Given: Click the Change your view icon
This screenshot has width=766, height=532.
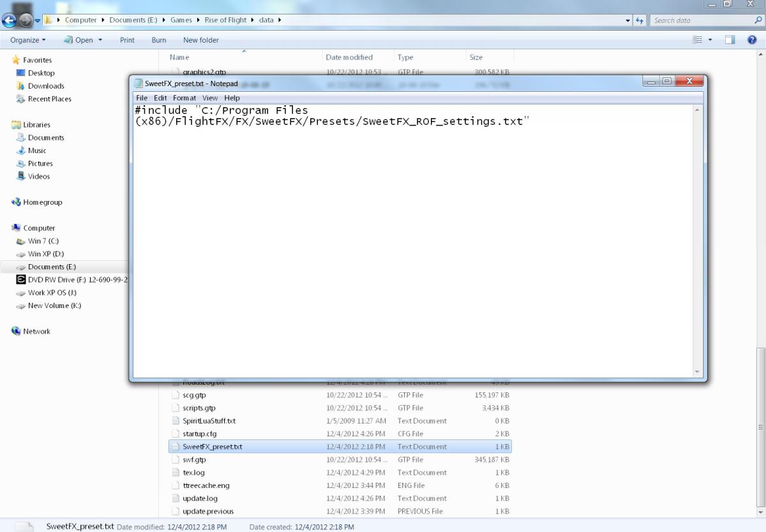Looking at the screenshot, I should 698,40.
